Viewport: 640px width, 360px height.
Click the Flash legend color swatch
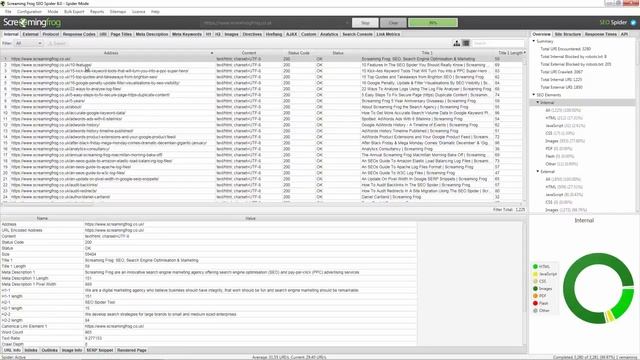click(535, 303)
